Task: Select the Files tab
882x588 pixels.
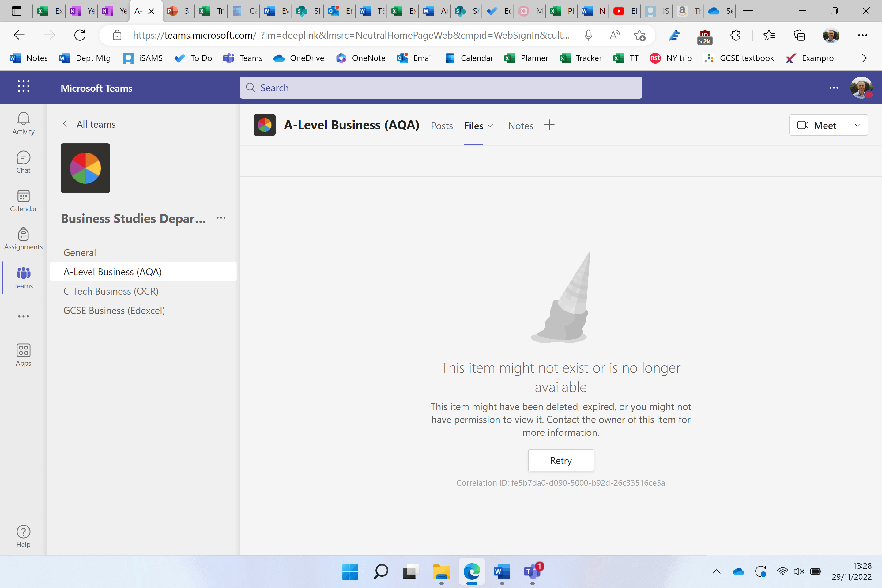Action: point(473,126)
